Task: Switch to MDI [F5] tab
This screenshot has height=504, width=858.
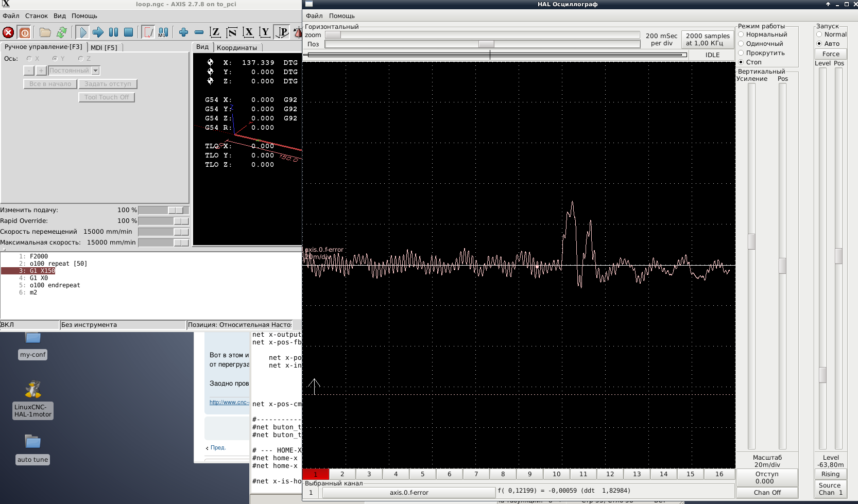Action: (x=104, y=47)
